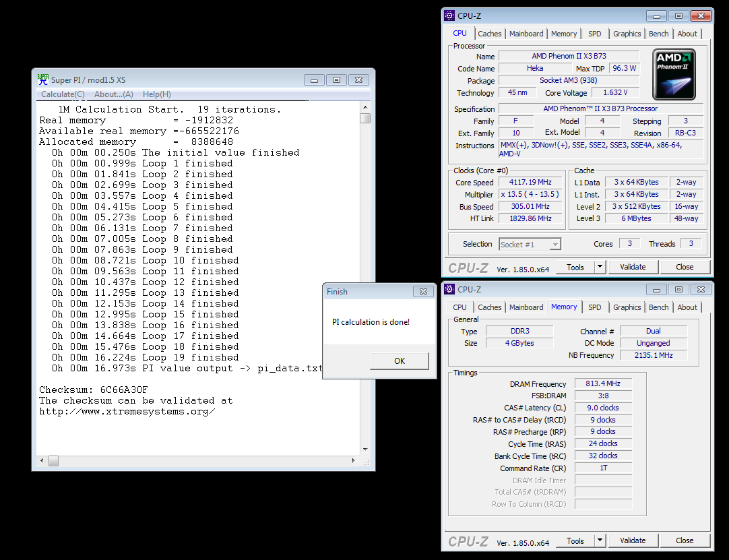Select CPU tab in upper CPU-Z window
Image resolution: width=729 pixels, height=560 pixels.
click(459, 33)
